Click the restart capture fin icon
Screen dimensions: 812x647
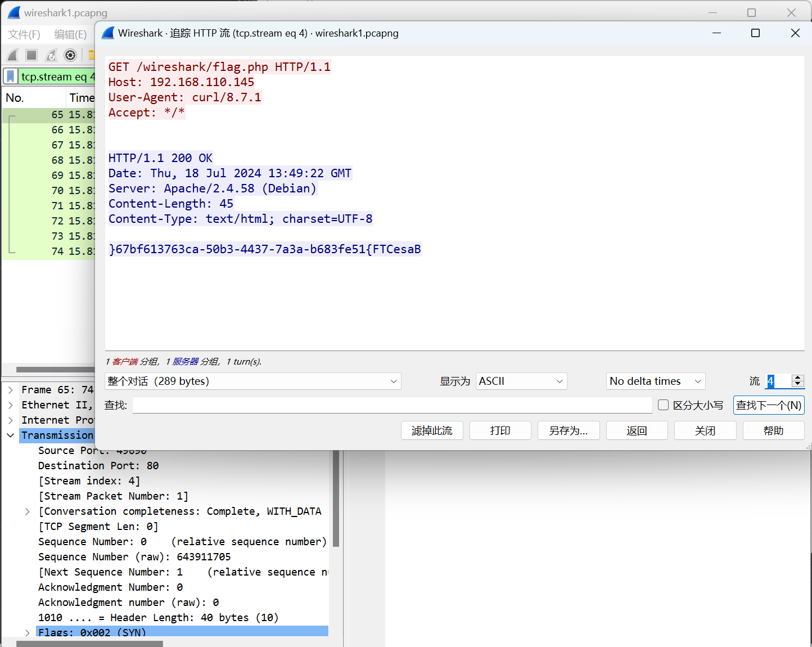(x=51, y=55)
